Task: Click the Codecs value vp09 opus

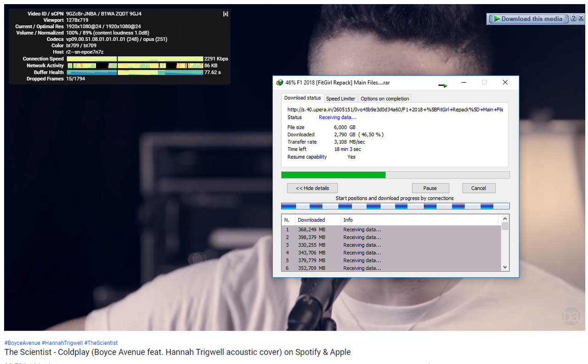Action: point(117,39)
